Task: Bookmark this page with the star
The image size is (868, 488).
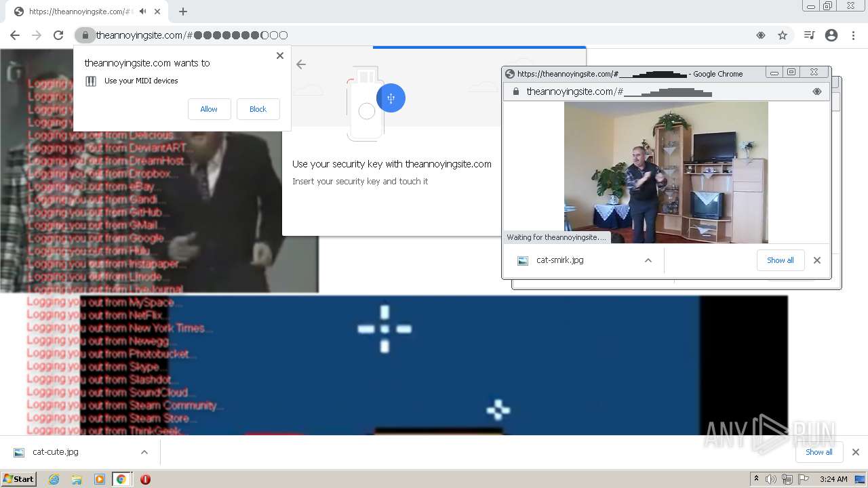Action: tap(783, 35)
